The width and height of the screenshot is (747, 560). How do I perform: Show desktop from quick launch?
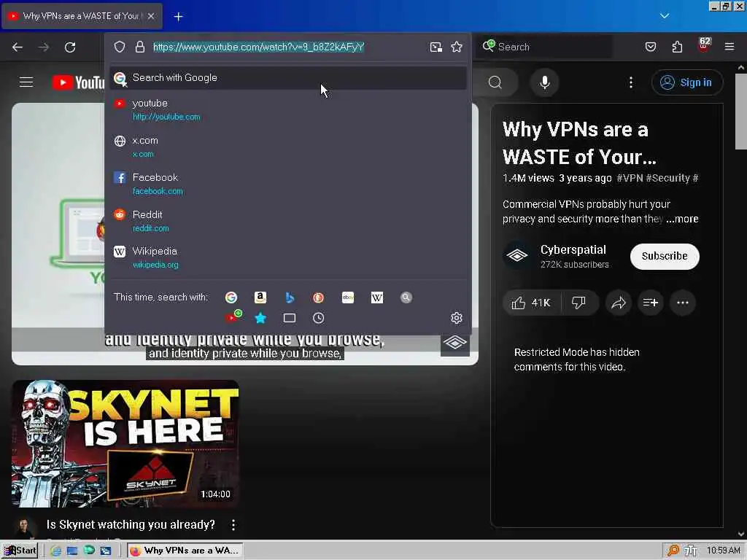click(x=72, y=551)
